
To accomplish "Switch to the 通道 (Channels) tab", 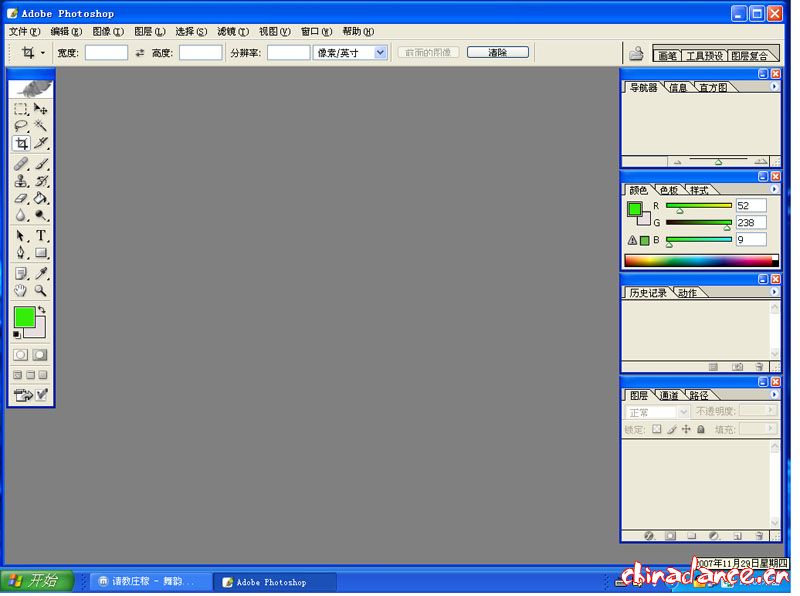I will pyautogui.click(x=669, y=395).
